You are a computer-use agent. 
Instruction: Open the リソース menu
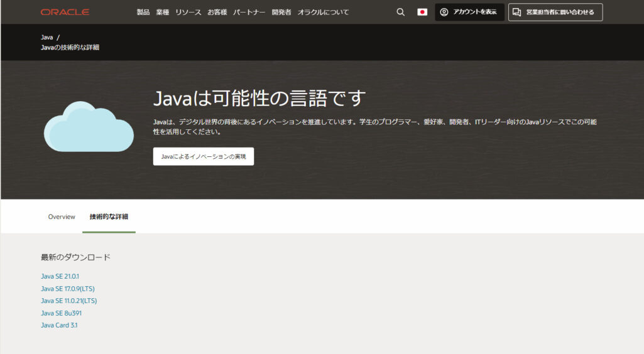click(188, 13)
